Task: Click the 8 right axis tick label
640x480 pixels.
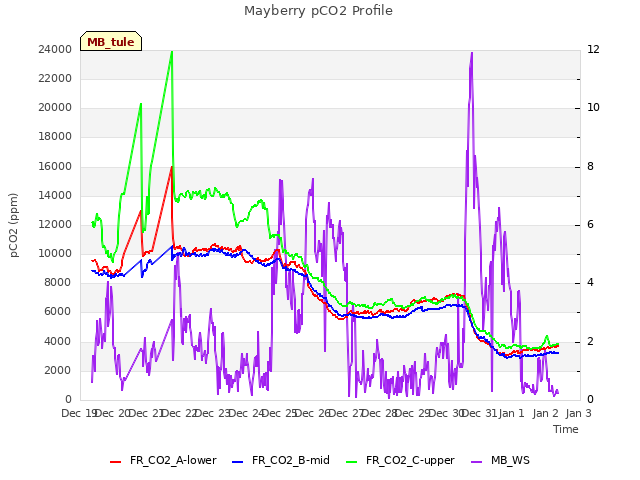Action: click(x=590, y=166)
